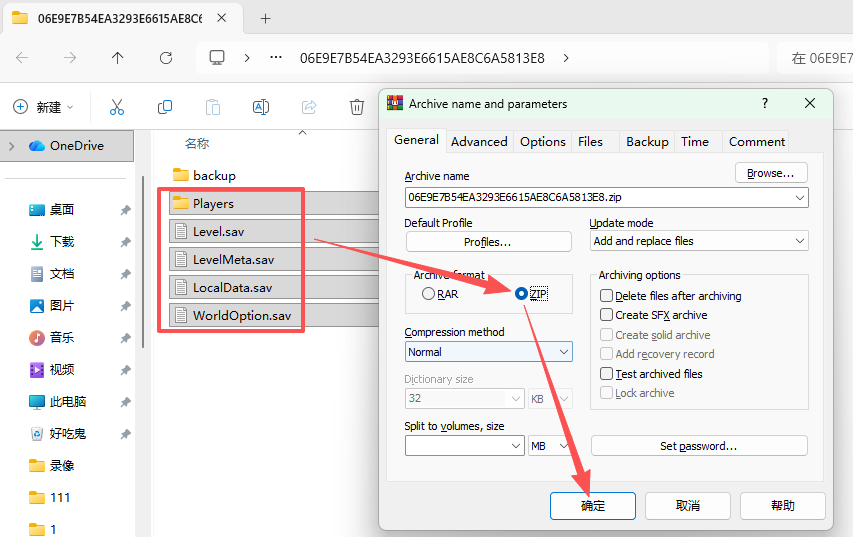Switch to the Advanced tab

[x=479, y=141]
